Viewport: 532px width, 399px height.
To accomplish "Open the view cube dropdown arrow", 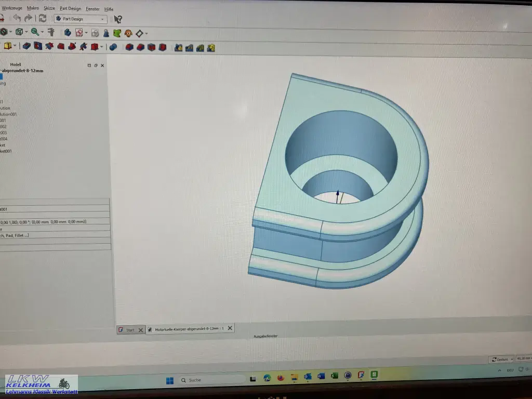I will tap(26, 32).
